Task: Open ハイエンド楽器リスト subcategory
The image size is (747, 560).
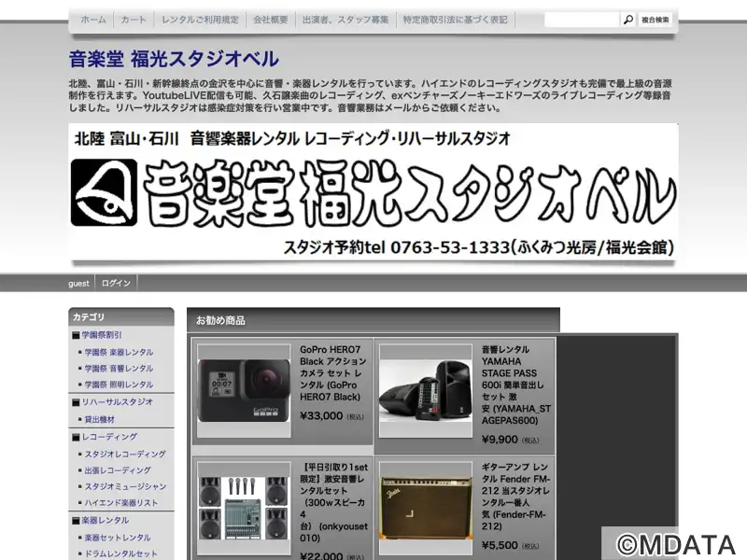Action: click(x=121, y=502)
